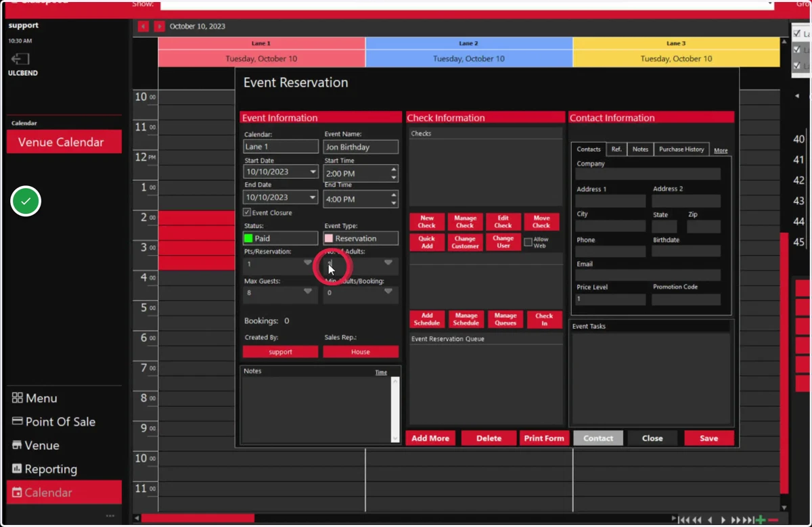Screen dimensions: 812x527
Task: Click the single-right next navigation arrow
Action: point(723,520)
